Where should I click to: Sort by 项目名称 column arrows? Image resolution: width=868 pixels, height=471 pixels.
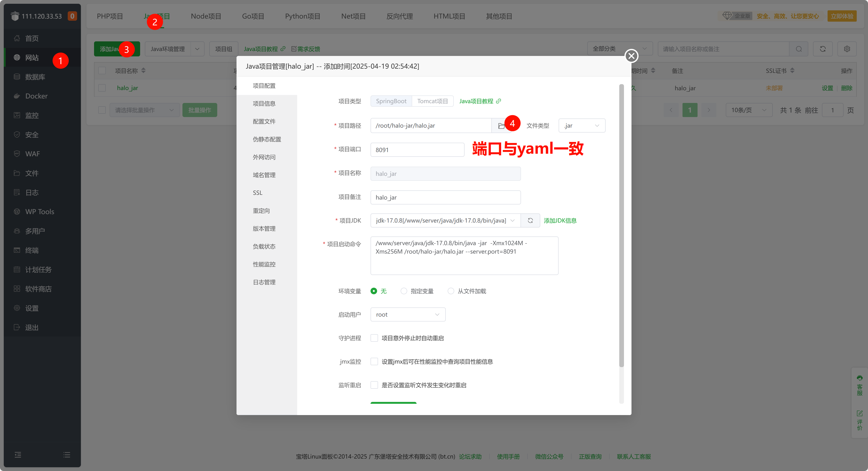pyautogui.click(x=144, y=71)
